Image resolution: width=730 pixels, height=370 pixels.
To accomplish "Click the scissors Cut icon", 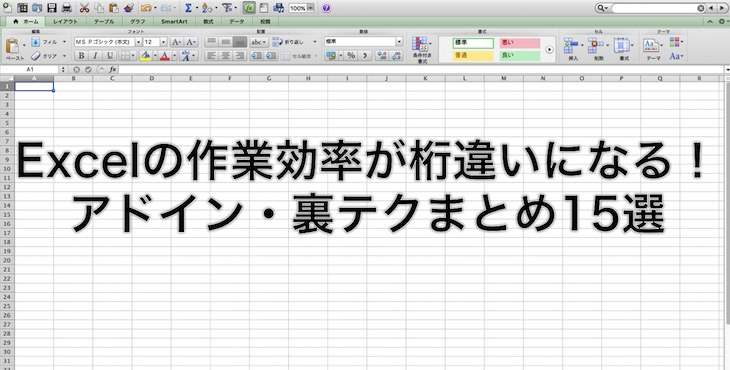I will tap(84, 7).
